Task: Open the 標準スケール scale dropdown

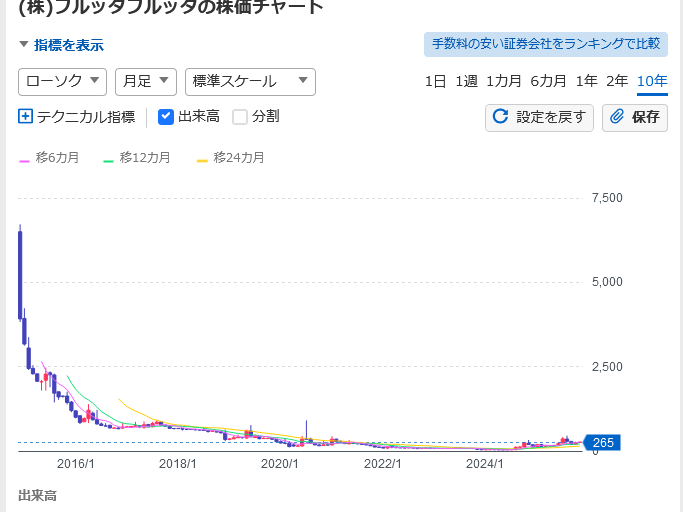Action: (250, 82)
